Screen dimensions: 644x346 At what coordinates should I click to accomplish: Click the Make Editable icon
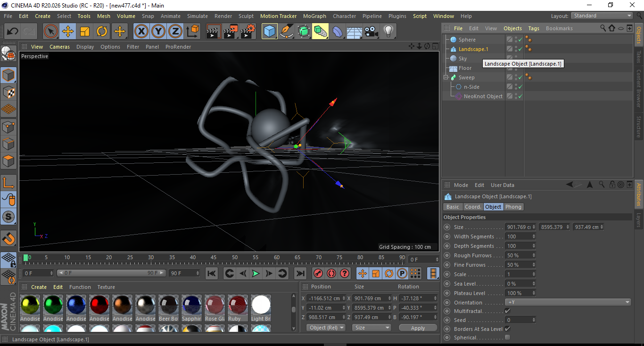coord(8,54)
